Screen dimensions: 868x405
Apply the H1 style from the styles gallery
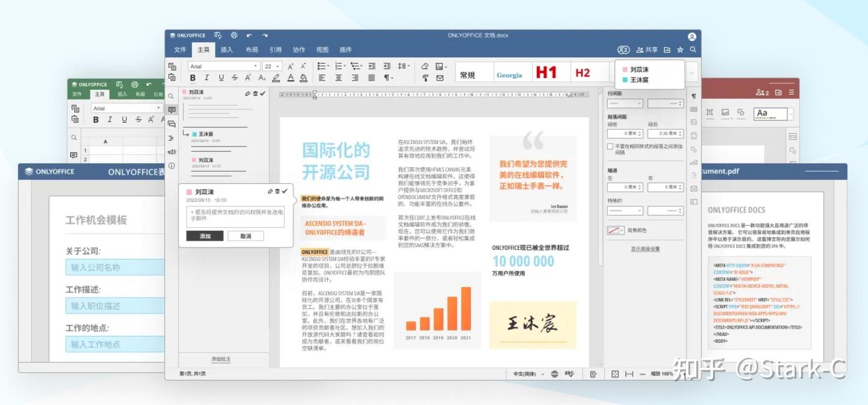pyautogui.click(x=546, y=73)
